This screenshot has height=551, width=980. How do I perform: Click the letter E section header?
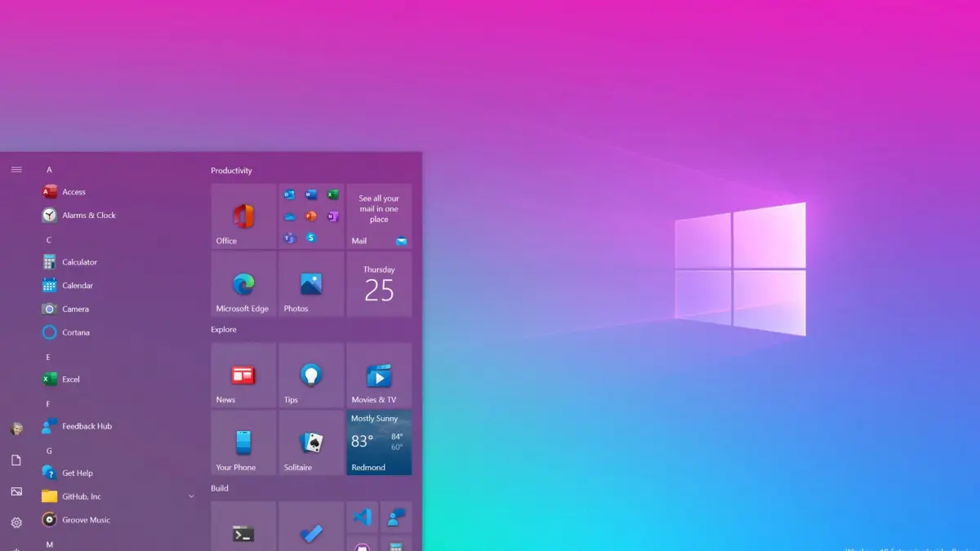(48, 357)
